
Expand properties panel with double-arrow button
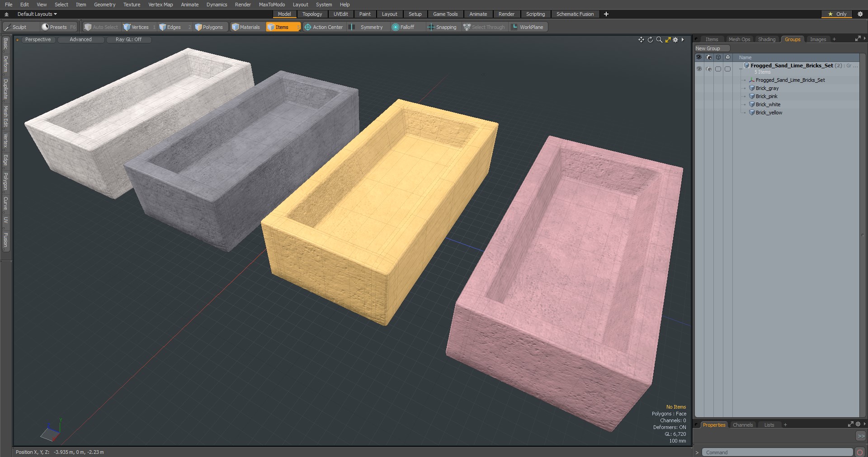tap(861, 436)
